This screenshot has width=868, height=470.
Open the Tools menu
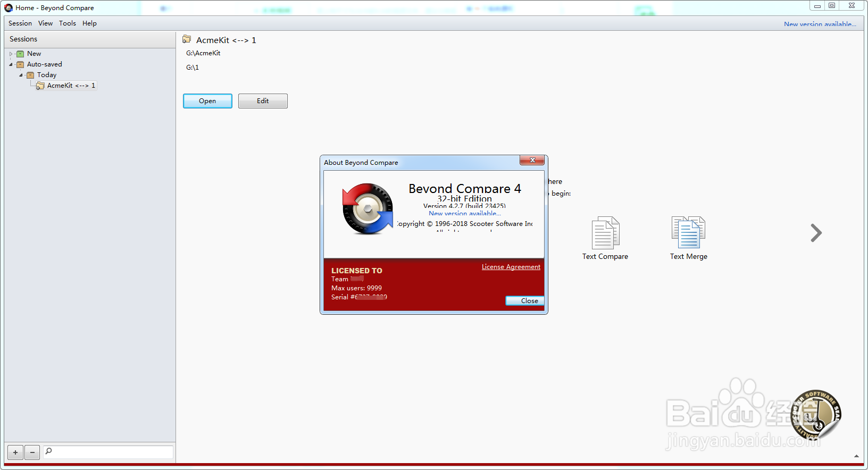point(68,23)
